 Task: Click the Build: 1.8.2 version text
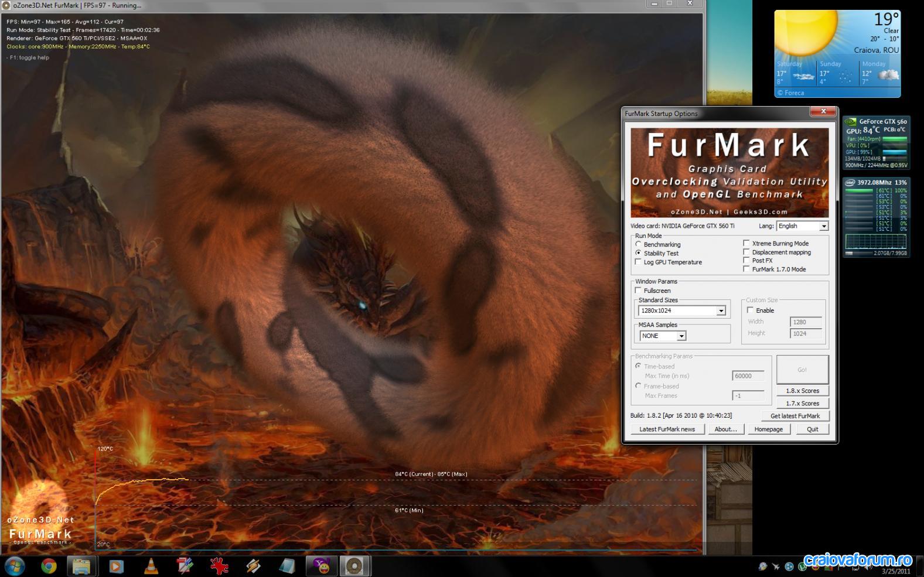[x=681, y=415]
